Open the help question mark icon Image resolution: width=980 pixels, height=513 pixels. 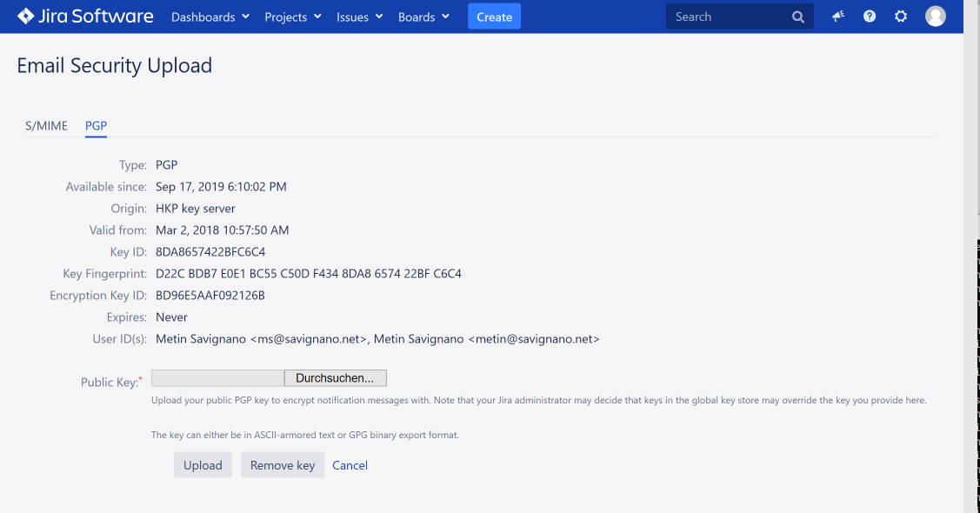pyautogui.click(x=870, y=17)
